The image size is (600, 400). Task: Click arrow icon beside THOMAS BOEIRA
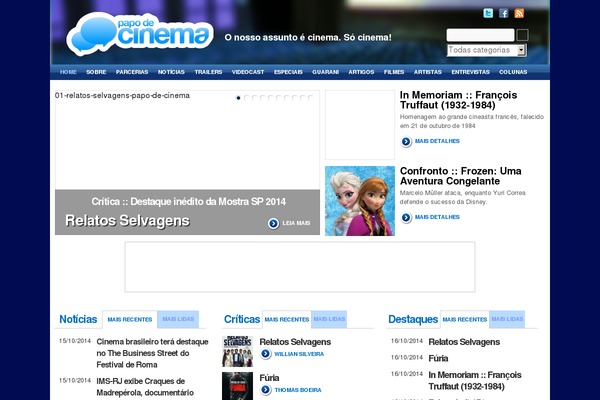click(x=266, y=390)
